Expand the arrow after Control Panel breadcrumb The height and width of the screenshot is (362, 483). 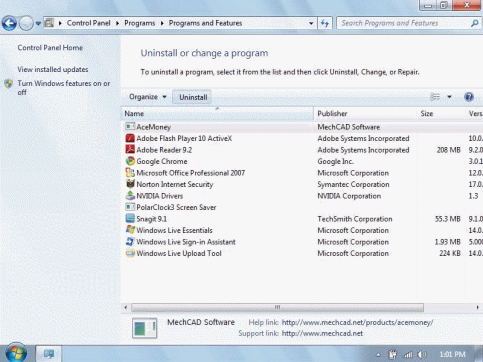point(117,23)
